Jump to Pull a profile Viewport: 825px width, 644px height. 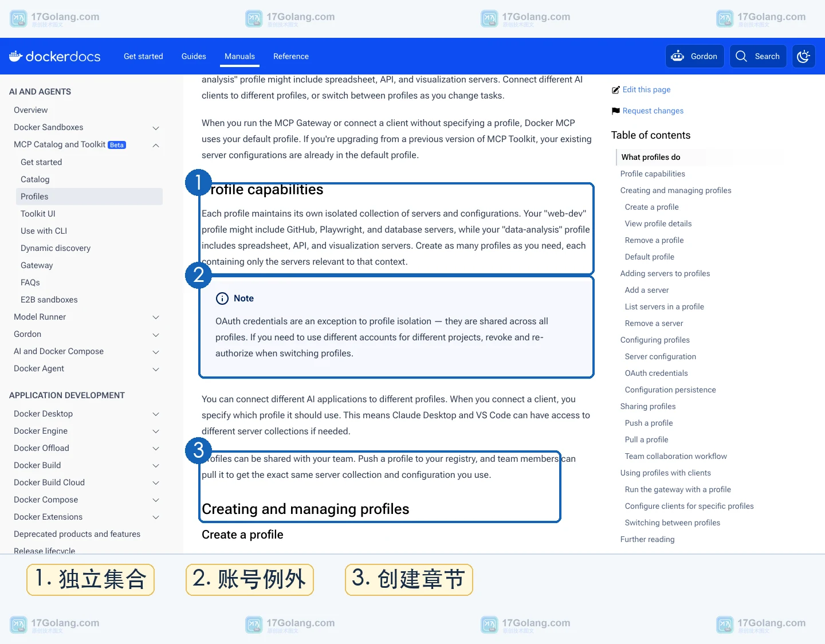coord(647,439)
